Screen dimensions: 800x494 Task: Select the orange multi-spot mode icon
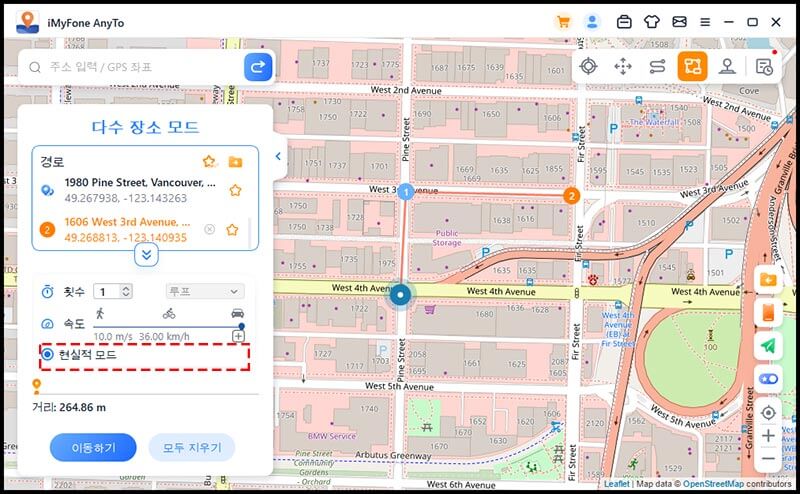692,66
